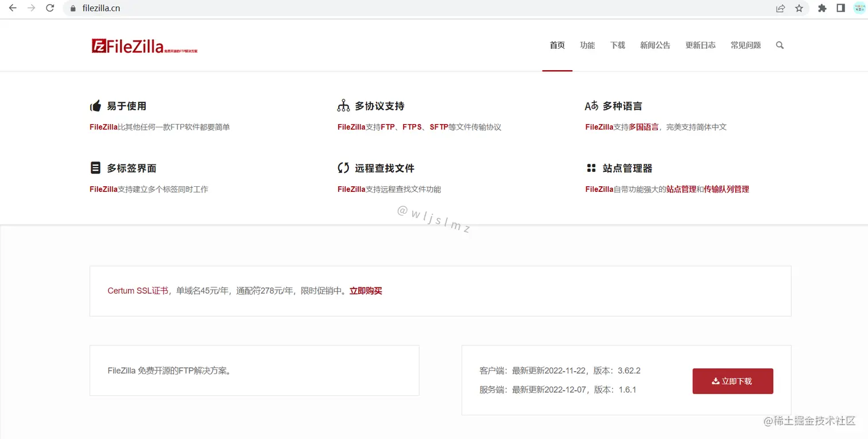Open the browser profile avatar
868x439 pixels.
(x=859, y=8)
